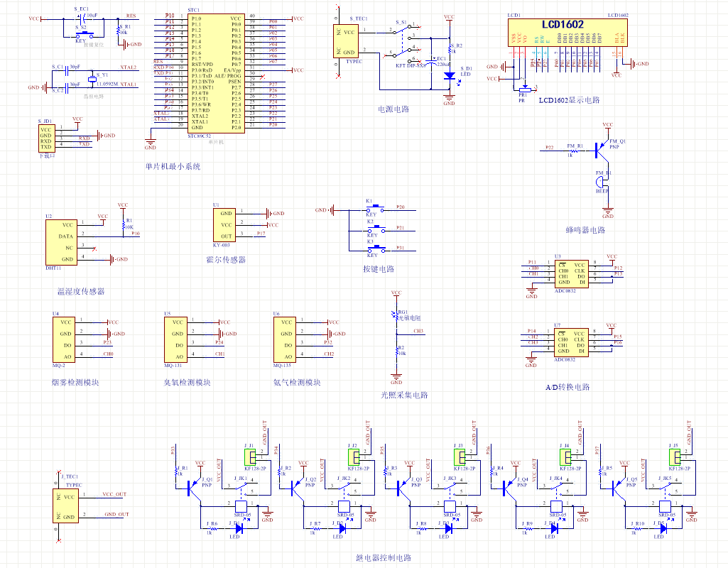
Task: Click the S_R2 1k resistor symbol
Action: 450,49
